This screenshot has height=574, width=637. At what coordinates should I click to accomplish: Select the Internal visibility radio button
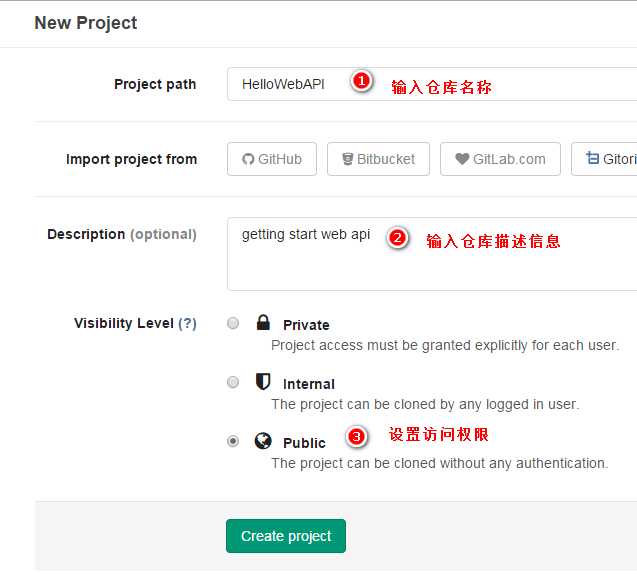point(233,382)
